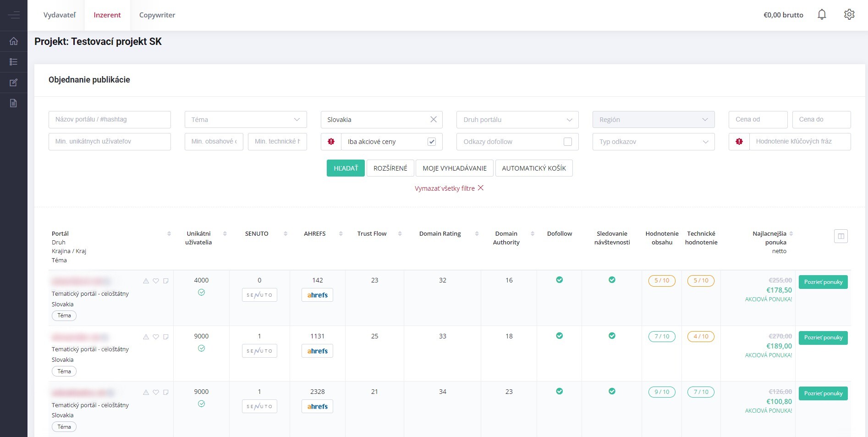View offers for the €178,50 portal
This screenshot has width=868, height=437.
pyautogui.click(x=823, y=282)
